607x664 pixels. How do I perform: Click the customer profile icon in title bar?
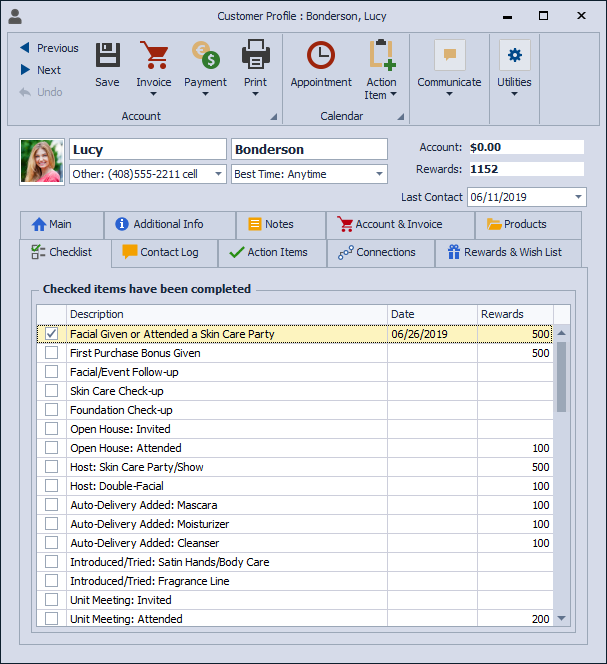point(15,17)
